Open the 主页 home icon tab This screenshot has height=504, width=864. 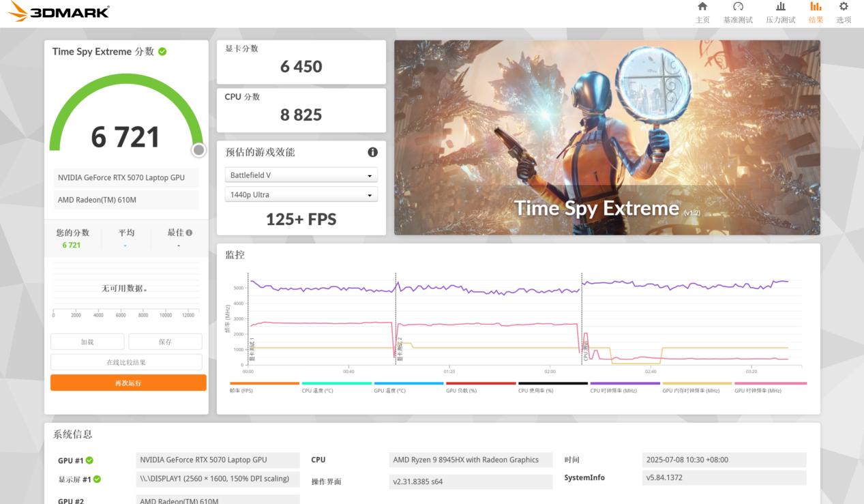click(702, 12)
